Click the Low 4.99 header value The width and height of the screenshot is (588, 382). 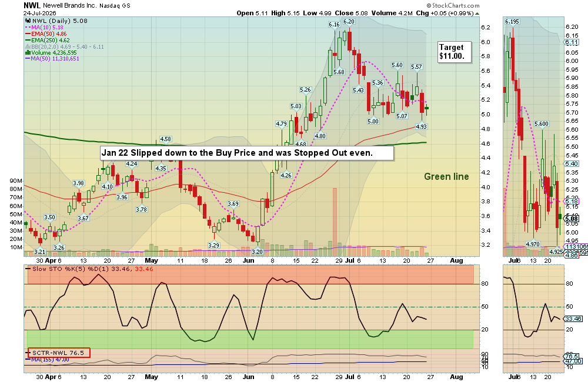click(x=318, y=13)
